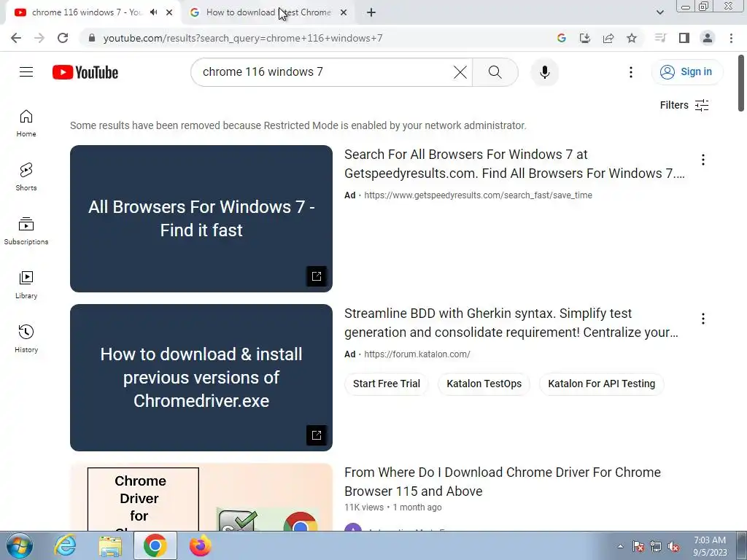Click the Sign in button
The height and width of the screenshot is (560, 747).
point(686,72)
